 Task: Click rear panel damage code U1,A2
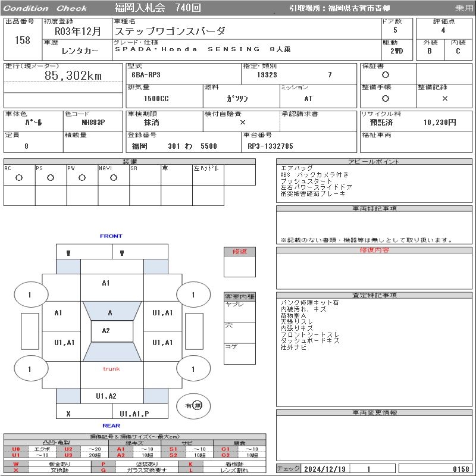[106, 396]
